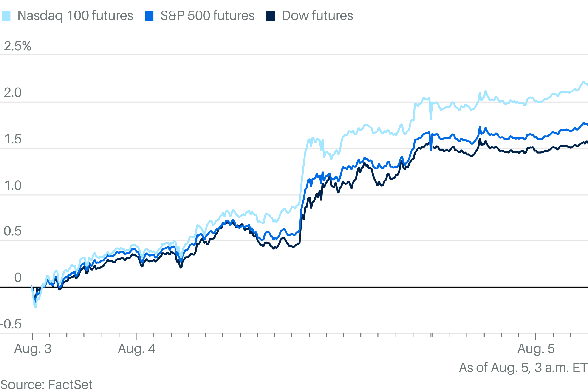Click the 1.5 y-axis label

[13, 139]
